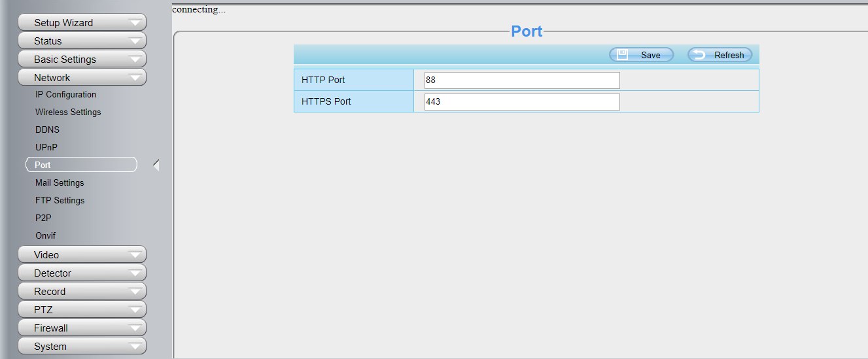Click the connecting... status text
The width and height of the screenshot is (868, 359).
coord(199,10)
